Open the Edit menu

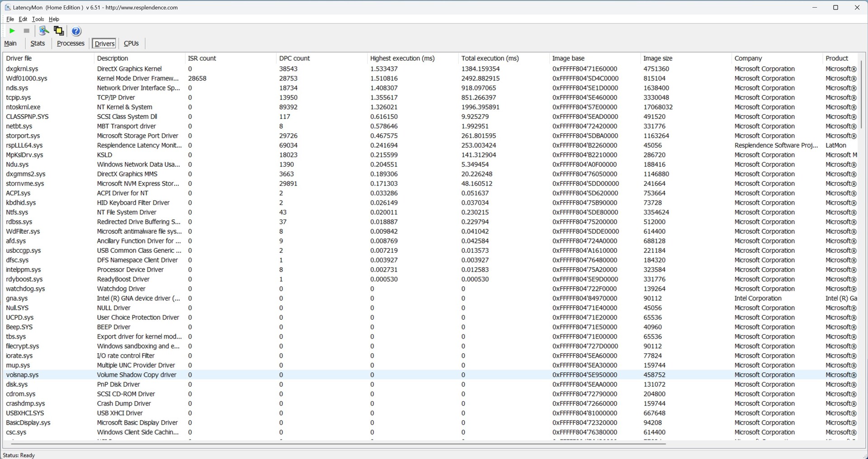pos(23,19)
